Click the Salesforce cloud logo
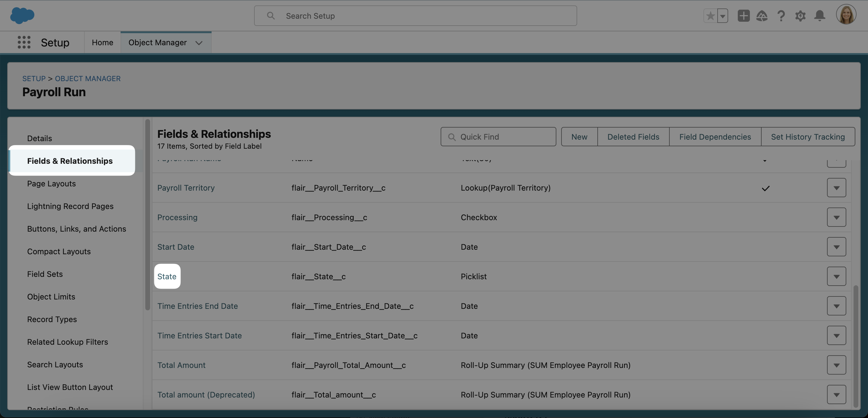This screenshot has width=868, height=418. pos(22,15)
